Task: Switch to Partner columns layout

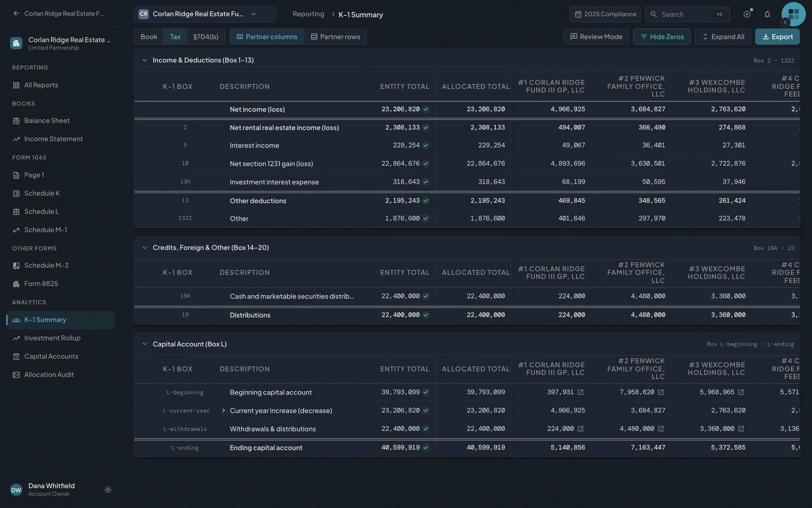Action: click(x=267, y=37)
